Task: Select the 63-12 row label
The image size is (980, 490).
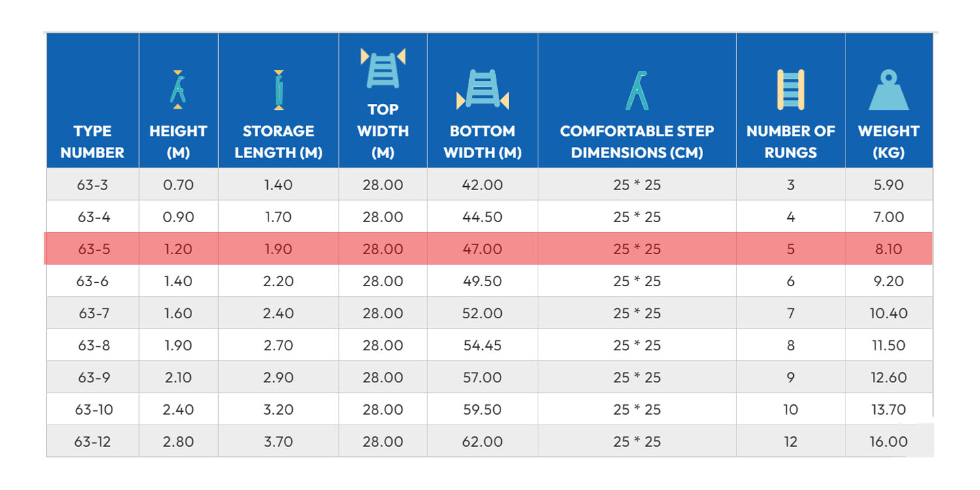Action: click(93, 442)
